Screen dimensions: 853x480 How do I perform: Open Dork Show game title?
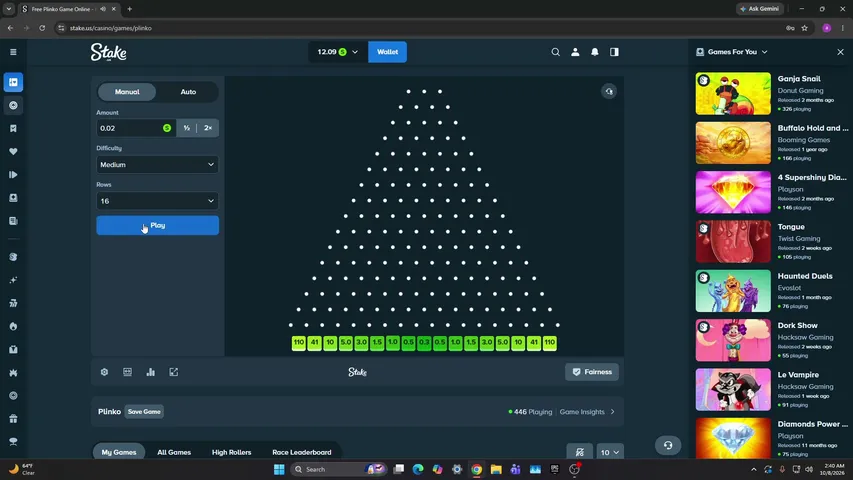tap(798, 325)
